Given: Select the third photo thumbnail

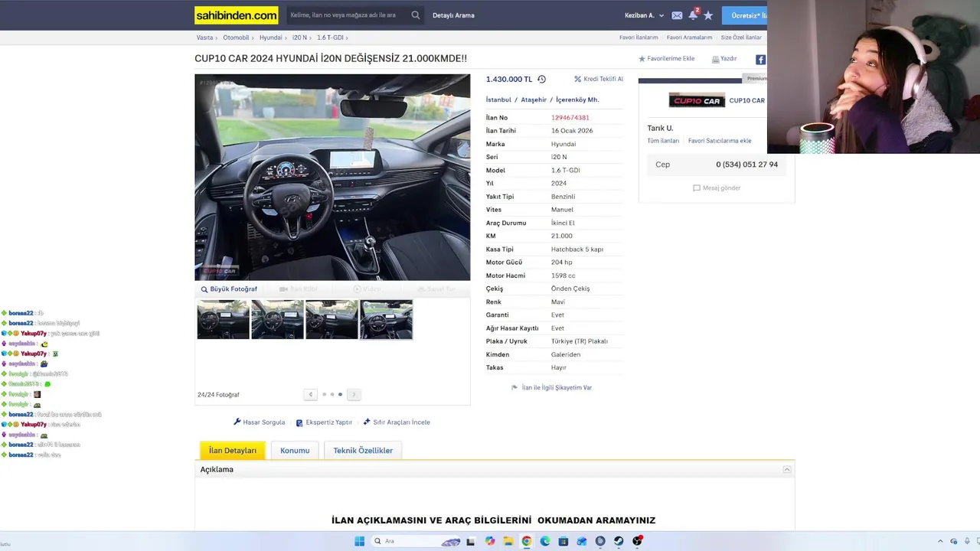Looking at the screenshot, I should [332, 319].
